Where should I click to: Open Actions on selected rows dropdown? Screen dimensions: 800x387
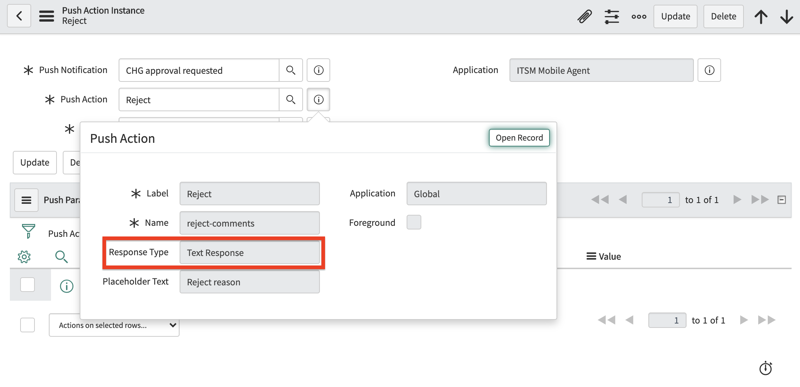click(x=114, y=325)
